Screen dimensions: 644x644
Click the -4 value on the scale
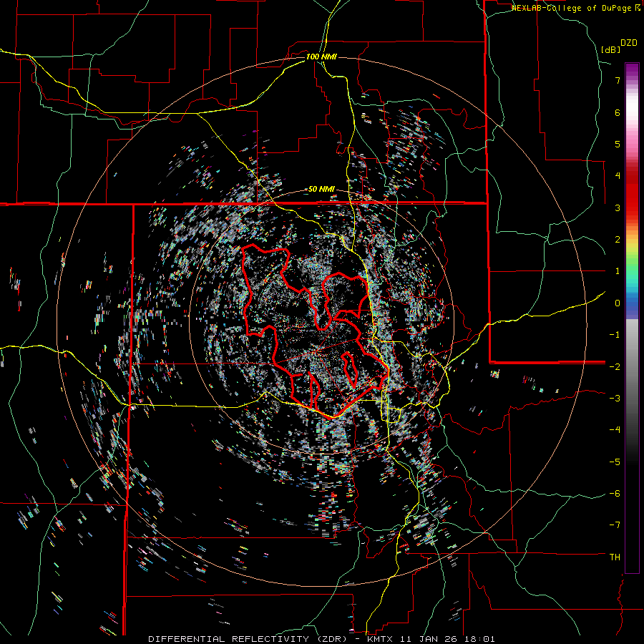tap(615, 430)
